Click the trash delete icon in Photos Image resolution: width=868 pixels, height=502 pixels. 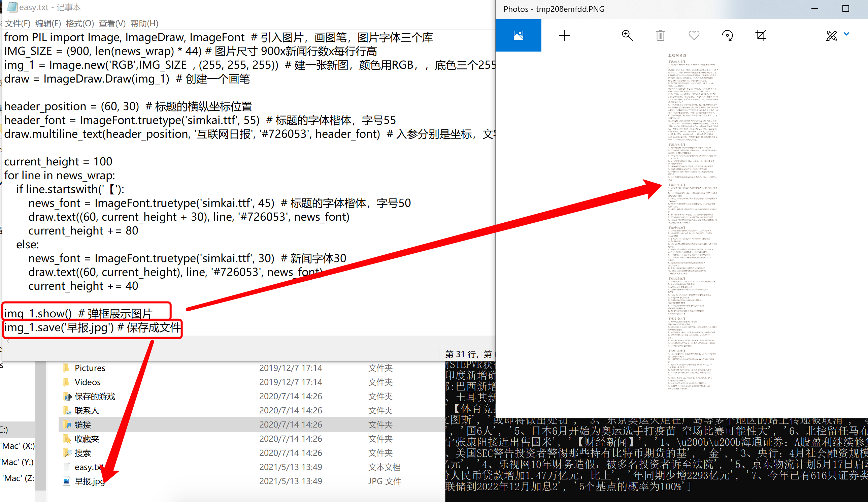pos(660,35)
